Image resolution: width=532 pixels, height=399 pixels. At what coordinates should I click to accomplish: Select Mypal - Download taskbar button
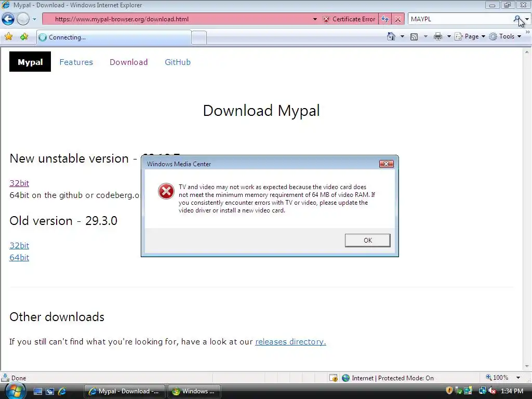124,391
